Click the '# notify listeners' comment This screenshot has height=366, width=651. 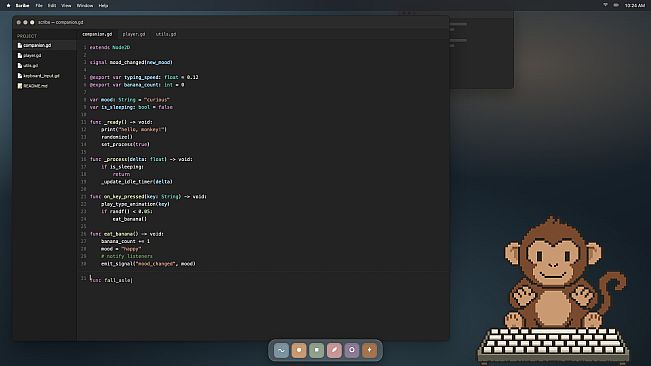[127, 256]
